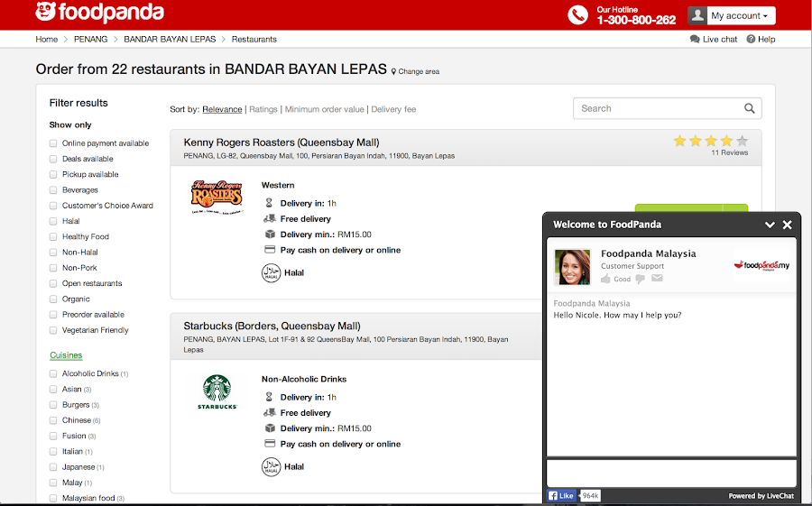Click the Cuisines heading link
The width and height of the screenshot is (812, 506).
coord(66,355)
